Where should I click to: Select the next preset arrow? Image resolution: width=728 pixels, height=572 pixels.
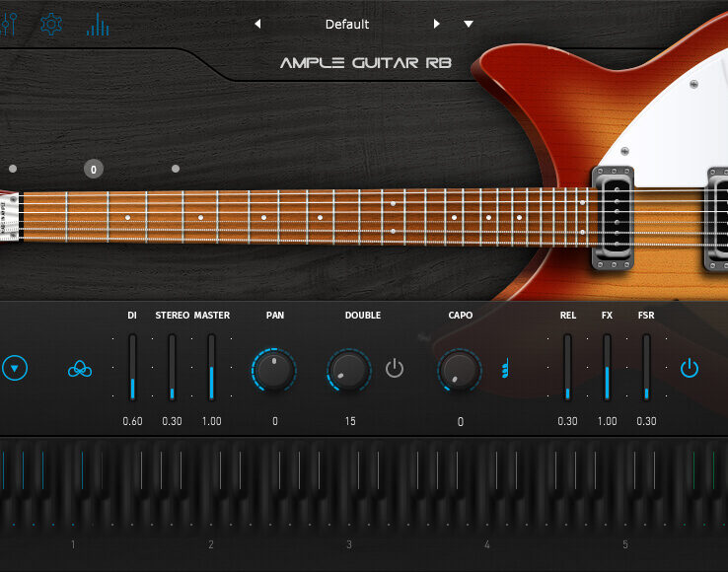click(436, 24)
